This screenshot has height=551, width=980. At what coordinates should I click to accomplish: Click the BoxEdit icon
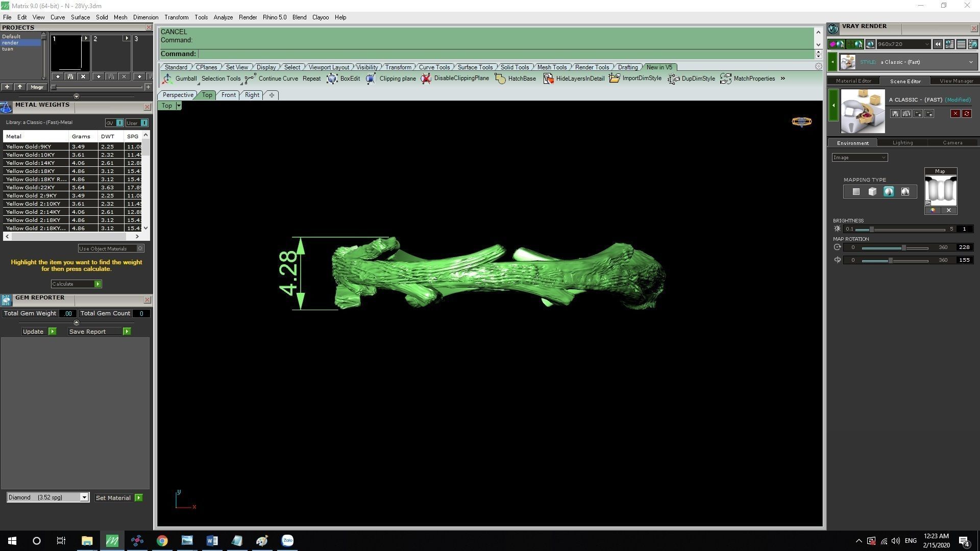tap(332, 79)
